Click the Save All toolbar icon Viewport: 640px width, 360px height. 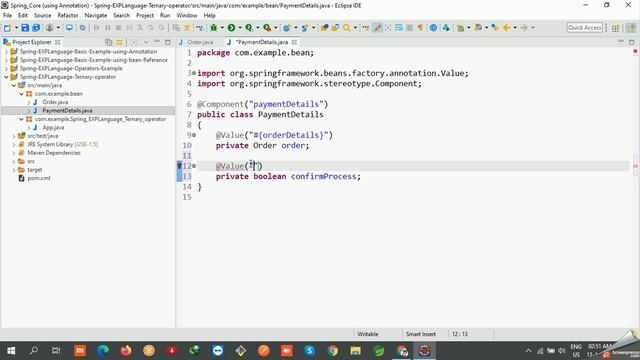point(36,28)
